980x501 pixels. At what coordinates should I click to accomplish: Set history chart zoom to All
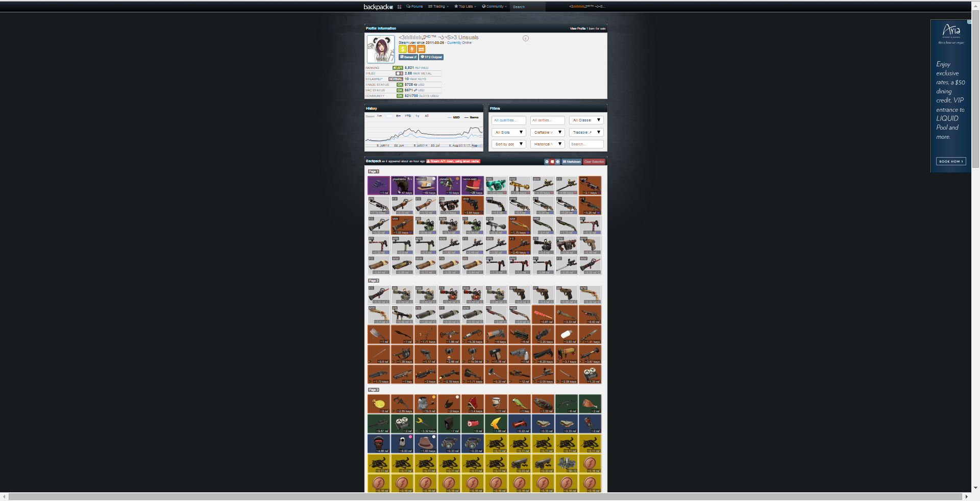(x=427, y=116)
